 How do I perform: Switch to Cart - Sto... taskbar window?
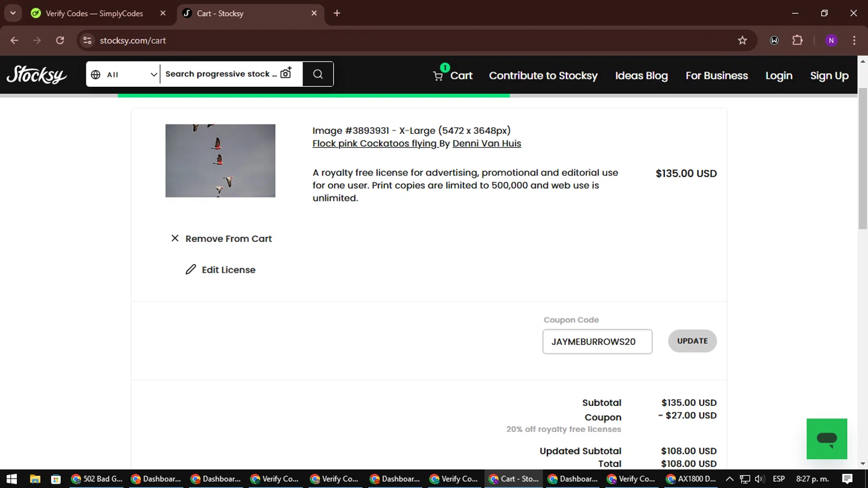[513, 479]
